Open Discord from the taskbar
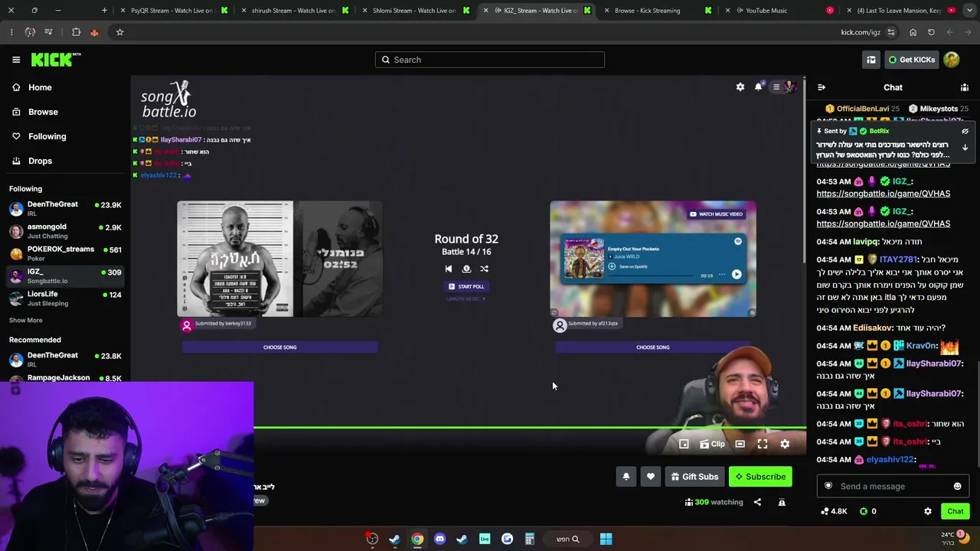 pyautogui.click(x=439, y=539)
